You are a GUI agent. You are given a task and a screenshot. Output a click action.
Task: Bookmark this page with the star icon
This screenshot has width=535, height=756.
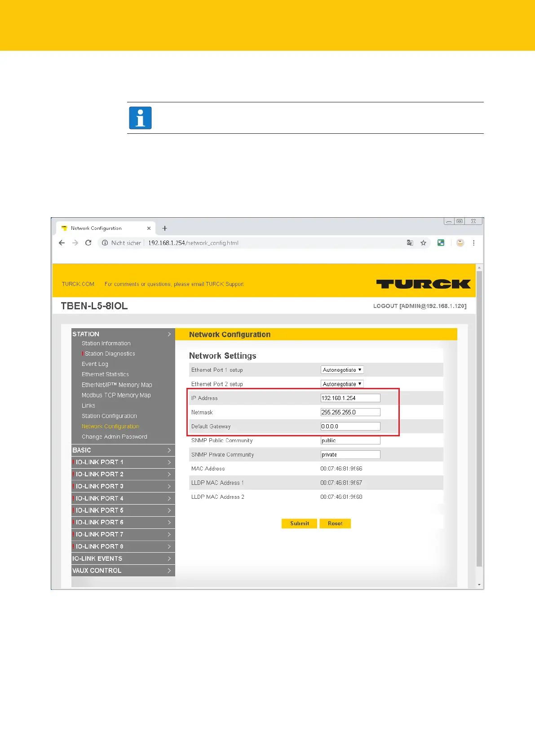(423, 243)
